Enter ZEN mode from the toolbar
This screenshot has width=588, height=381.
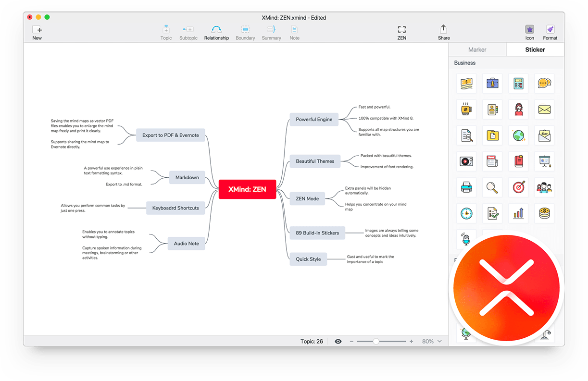click(x=401, y=29)
